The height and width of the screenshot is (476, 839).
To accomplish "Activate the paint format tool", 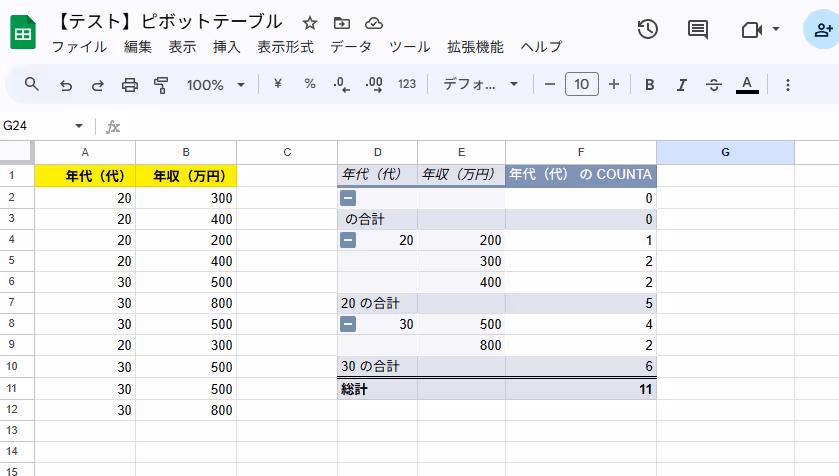I will [161, 85].
